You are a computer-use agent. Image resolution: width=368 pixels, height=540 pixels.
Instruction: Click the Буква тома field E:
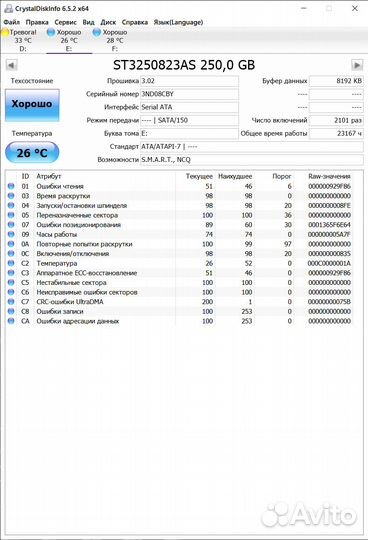coord(189,133)
